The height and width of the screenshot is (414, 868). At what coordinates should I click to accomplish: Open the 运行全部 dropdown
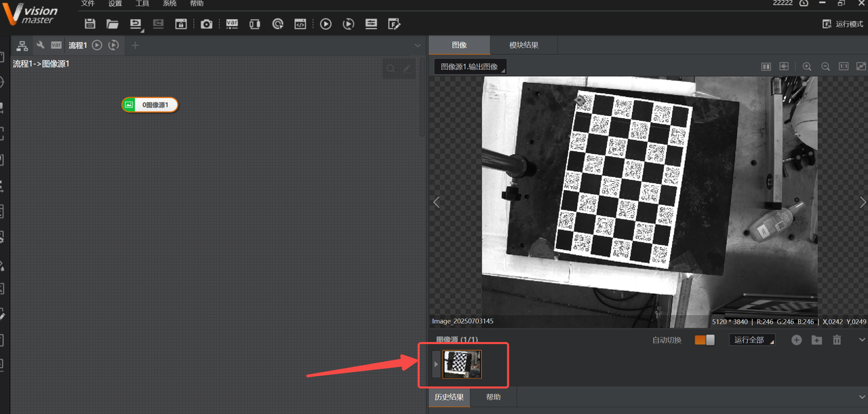pos(752,340)
